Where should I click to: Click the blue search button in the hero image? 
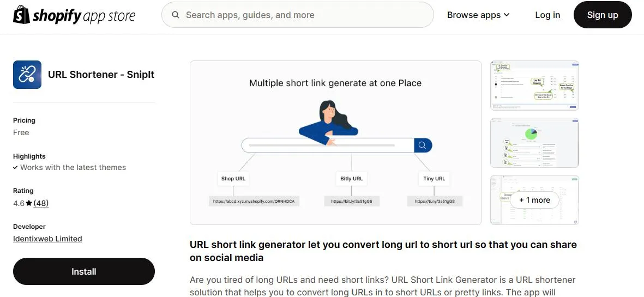click(x=423, y=145)
